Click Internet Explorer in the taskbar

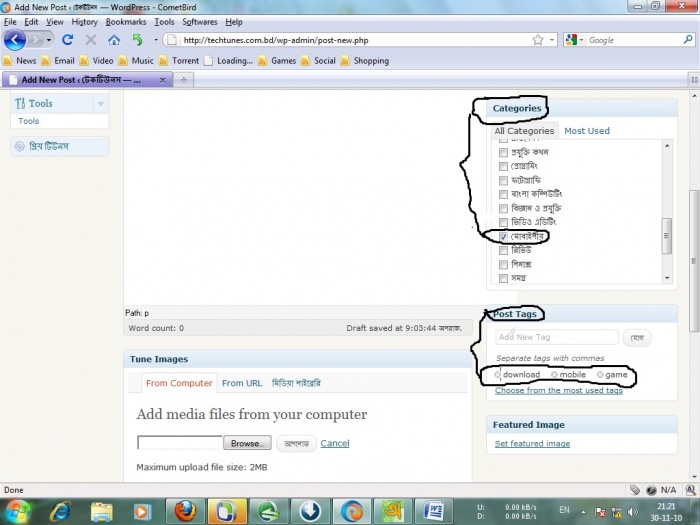pos(60,511)
